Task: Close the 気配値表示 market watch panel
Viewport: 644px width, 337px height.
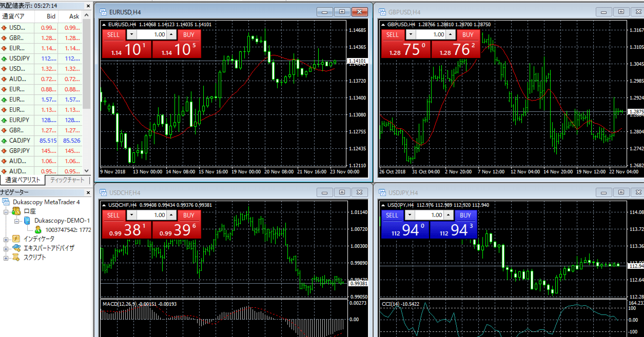Action: [87, 6]
